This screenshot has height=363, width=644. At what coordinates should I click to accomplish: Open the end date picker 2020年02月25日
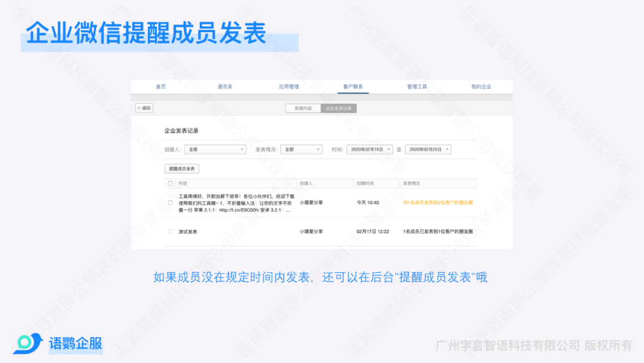(x=428, y=149)
